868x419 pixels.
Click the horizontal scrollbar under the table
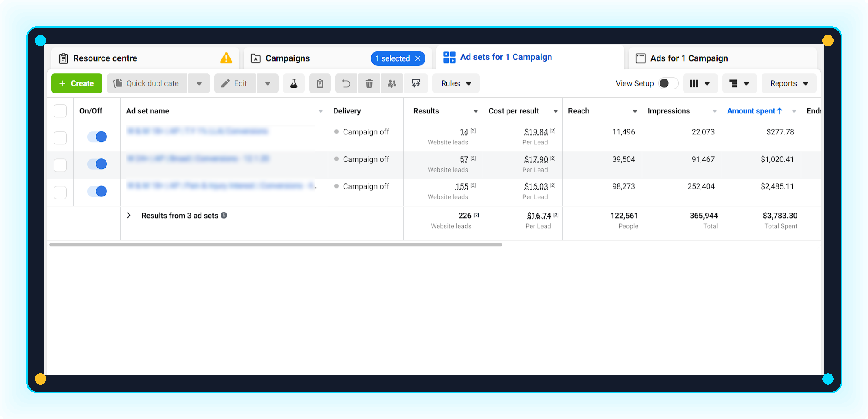276,244
